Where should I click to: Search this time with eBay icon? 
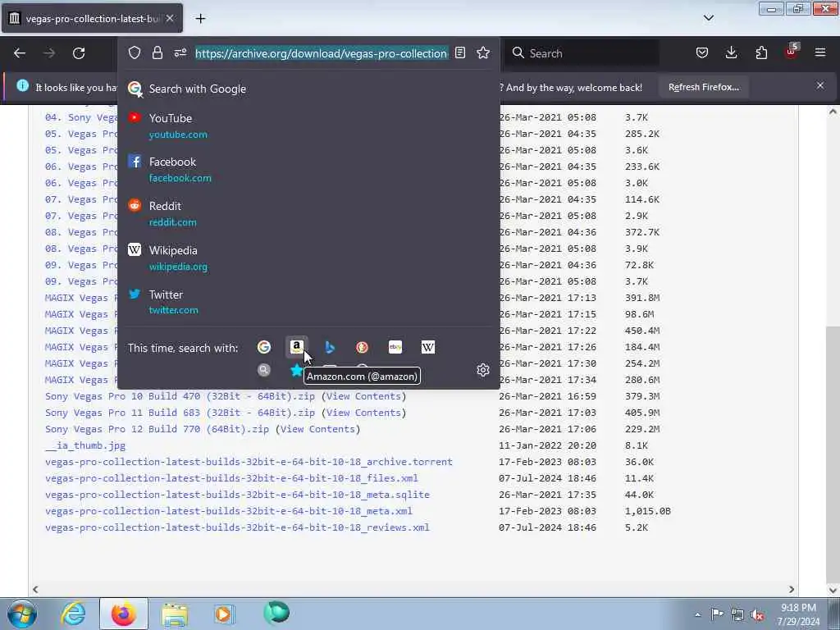[395, 347]
